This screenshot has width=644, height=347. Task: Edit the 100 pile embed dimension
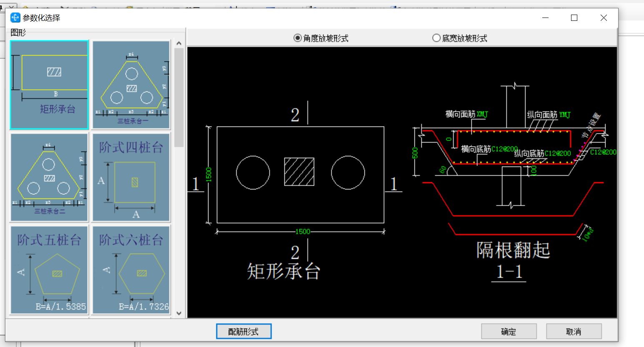(534, 171)
